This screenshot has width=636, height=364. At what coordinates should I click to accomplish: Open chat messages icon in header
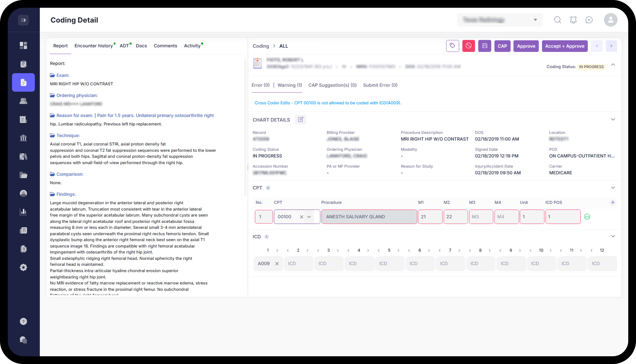point(589,20)
